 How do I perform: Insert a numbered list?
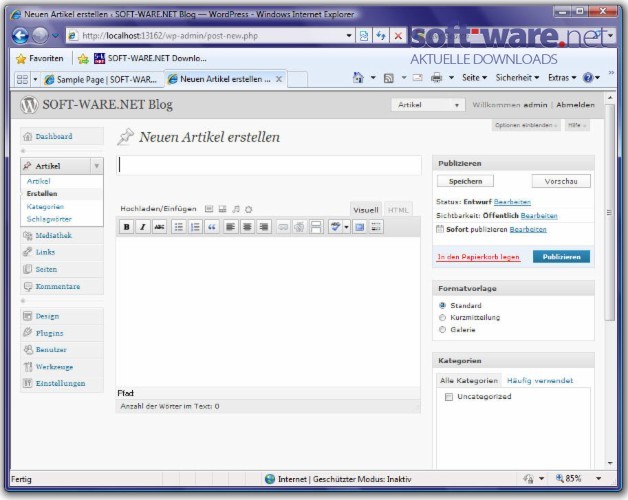(x=195, y=227)
